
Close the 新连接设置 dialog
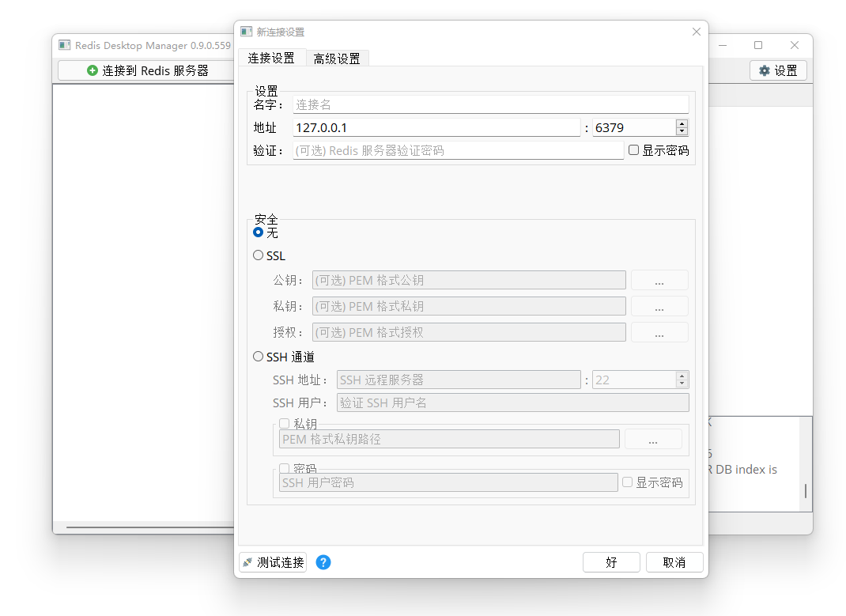pos(697,32)
